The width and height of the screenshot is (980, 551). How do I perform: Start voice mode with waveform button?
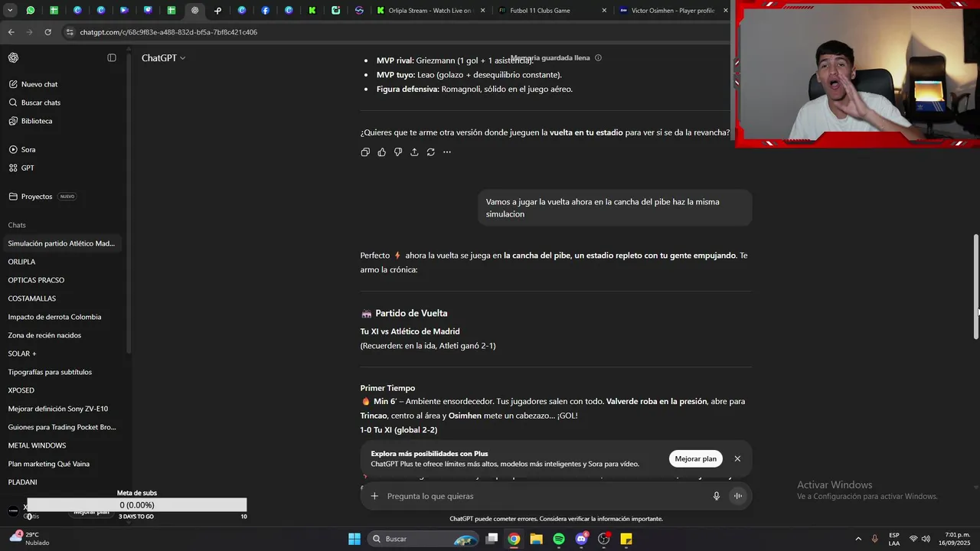(738, 496)
